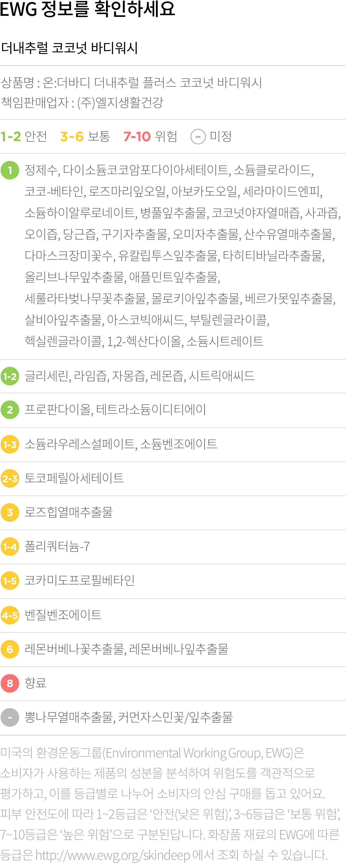
Task: Click the yellow 2-3 grade badge
Action: pyautogui.click(x=10, y=479)
